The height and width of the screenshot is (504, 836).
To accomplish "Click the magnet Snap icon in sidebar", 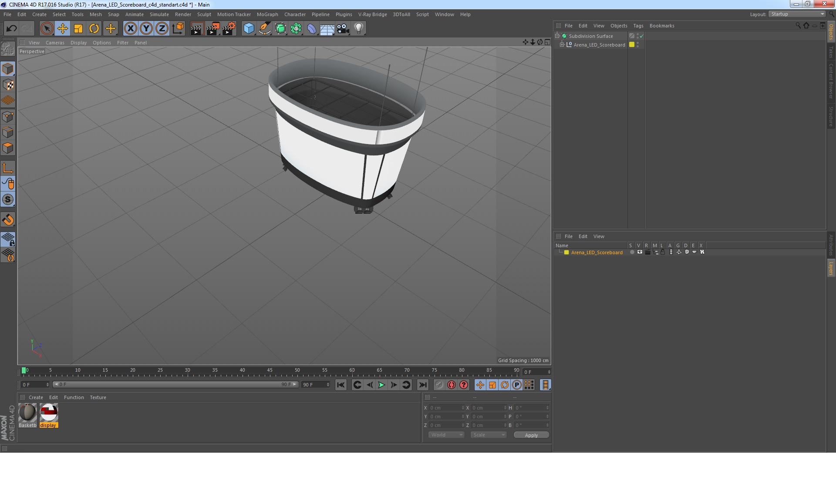I will coord(8,220).
